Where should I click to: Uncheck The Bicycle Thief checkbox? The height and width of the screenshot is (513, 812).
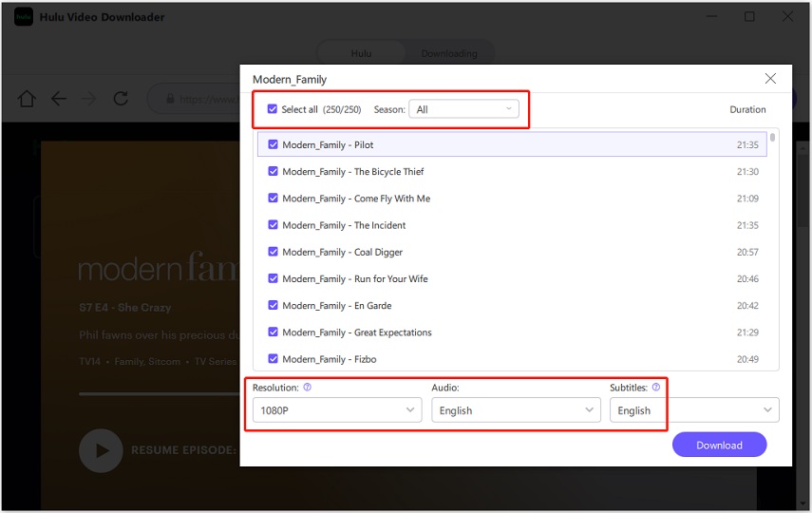coord(273,171)
